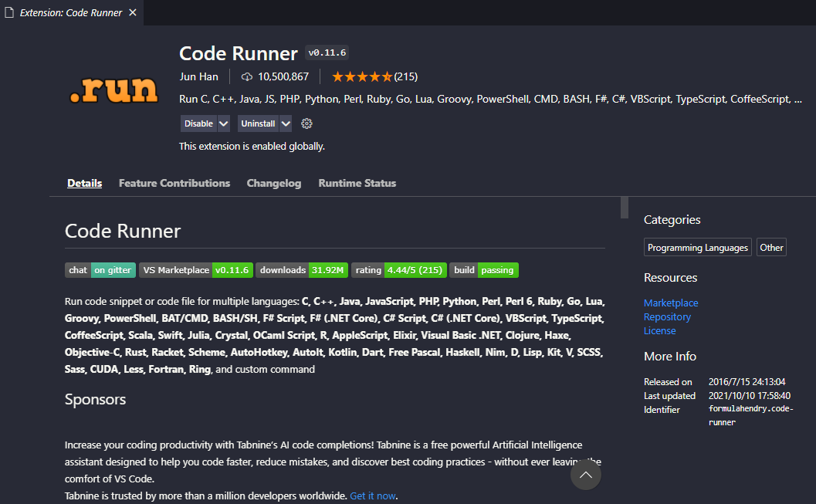Click the gear icon to manage extension
This screenshot has height=504, width=816.
point(306,123)
